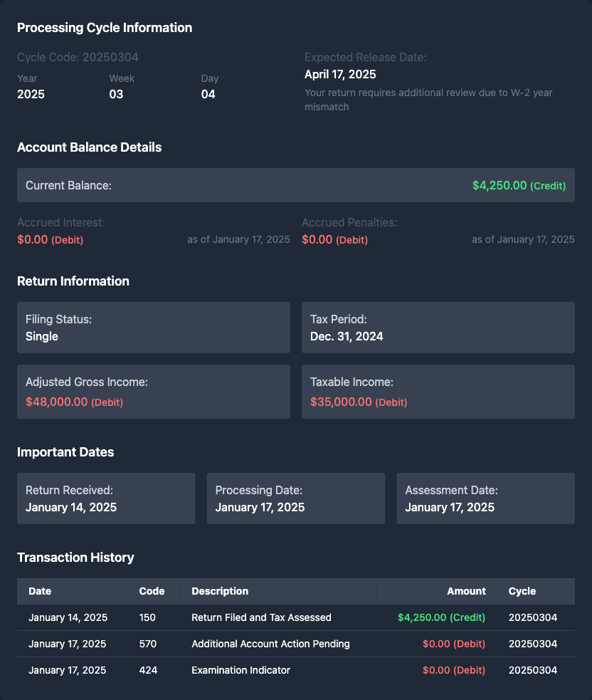Click the W-2 year mismatch review note

click(x=428, y=100)
